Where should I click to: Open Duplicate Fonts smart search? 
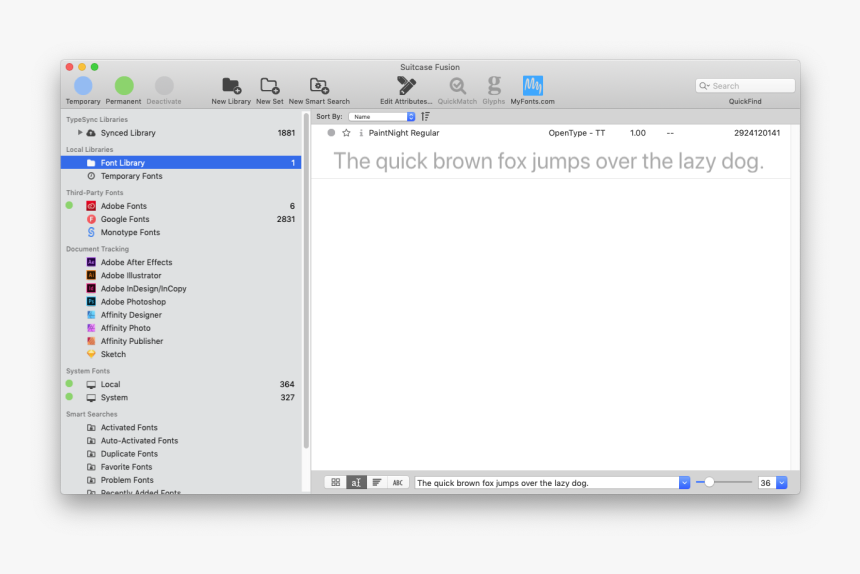pyautogui.click(x=129, y=454)
